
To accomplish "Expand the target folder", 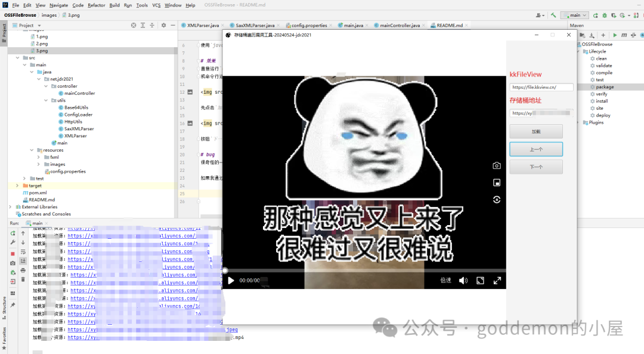I will [x=17, y=186].
